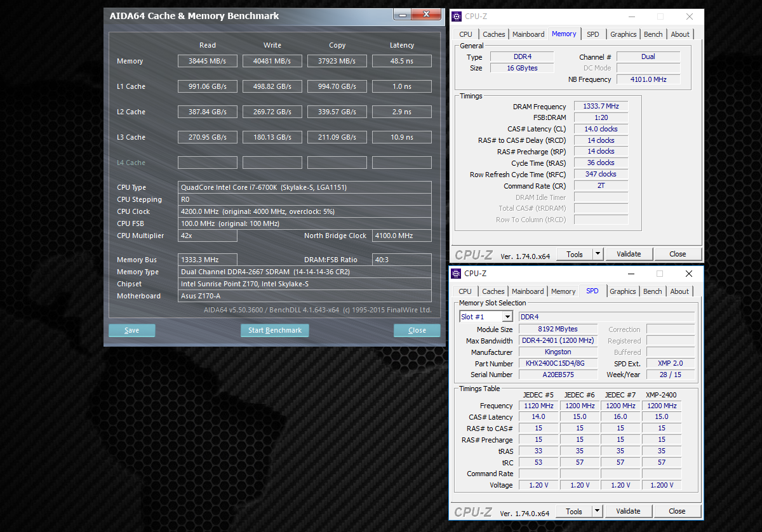Image resolution: width=762 pixels, height=532 pixels.
Task: Click Memory Copy value 37923 MB/s
Action: [x=337, y=61]
